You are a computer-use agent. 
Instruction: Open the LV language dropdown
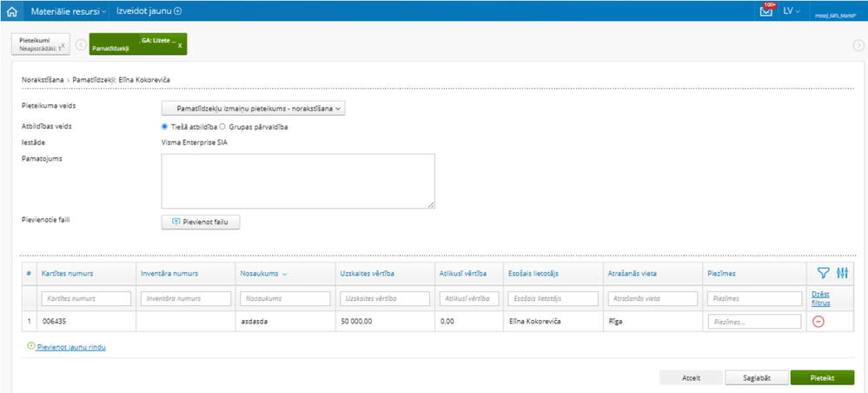(792, 11)
